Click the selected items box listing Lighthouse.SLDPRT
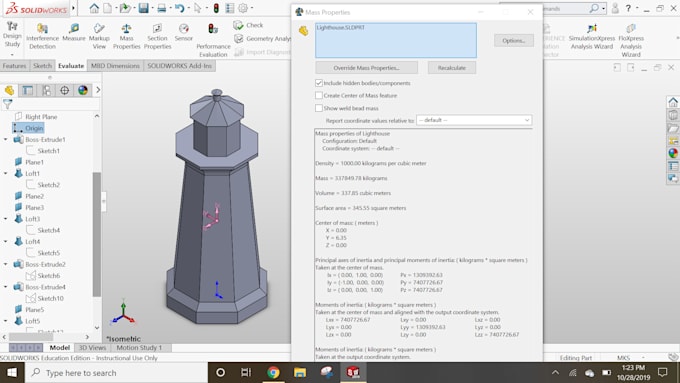This screenshot has width=680, height=383. pos(396,40)
